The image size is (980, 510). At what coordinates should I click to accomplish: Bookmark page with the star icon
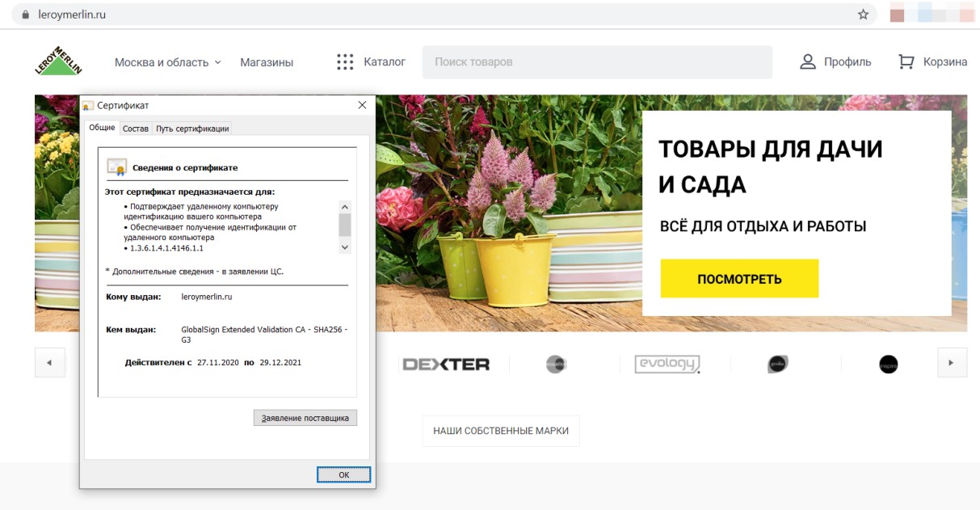click(x=863, y=15)
